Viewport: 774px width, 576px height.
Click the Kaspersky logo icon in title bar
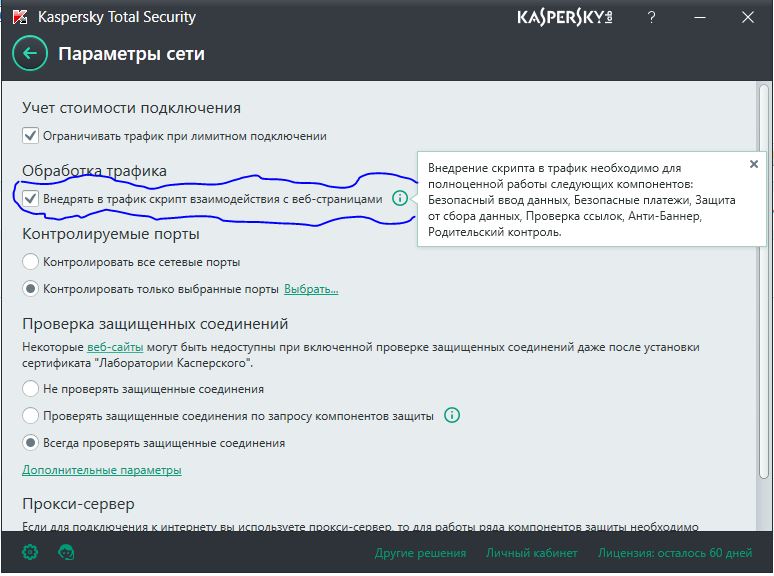tap(20, 17)
